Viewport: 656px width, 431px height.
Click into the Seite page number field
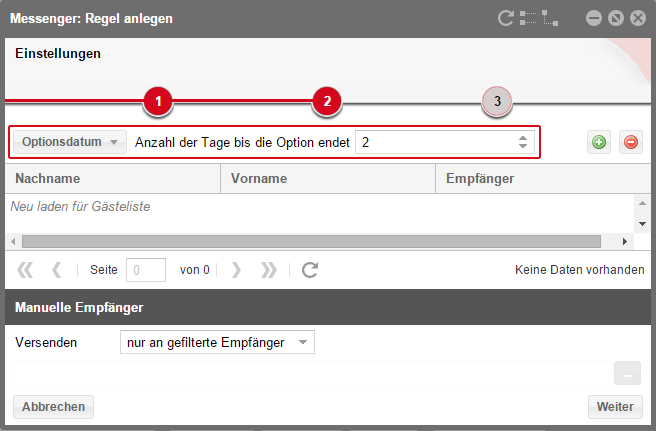147,269
